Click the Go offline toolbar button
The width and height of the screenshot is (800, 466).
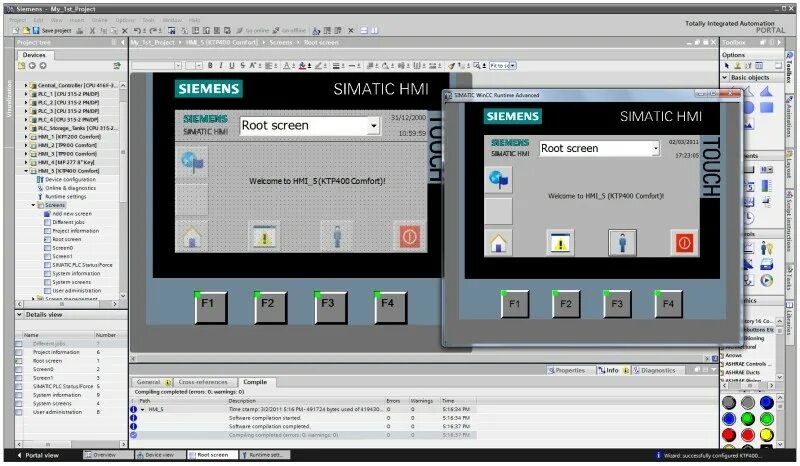289,31
